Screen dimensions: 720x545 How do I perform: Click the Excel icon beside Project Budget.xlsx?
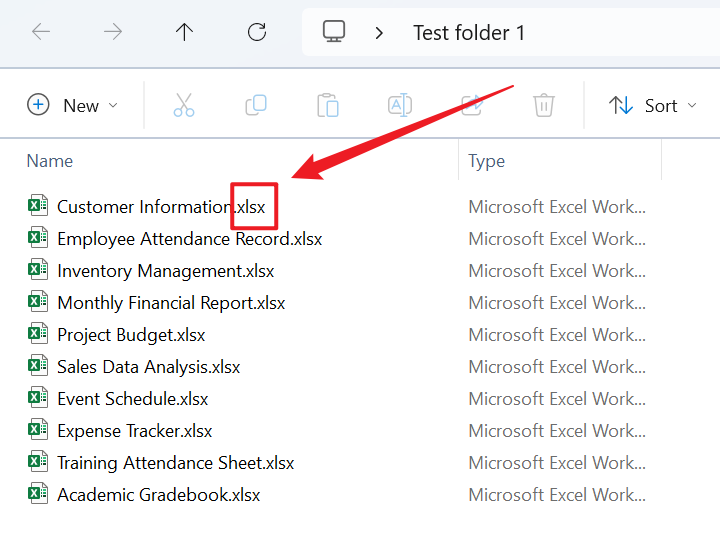point(38,335)
